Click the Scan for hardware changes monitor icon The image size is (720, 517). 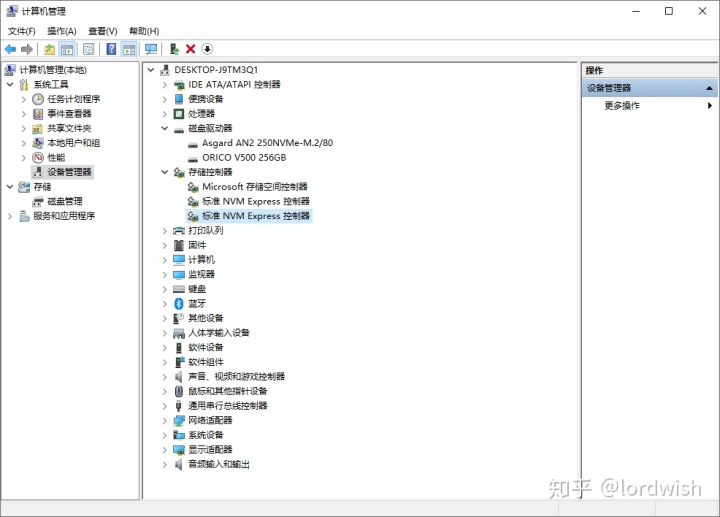(x=151, y=49)
